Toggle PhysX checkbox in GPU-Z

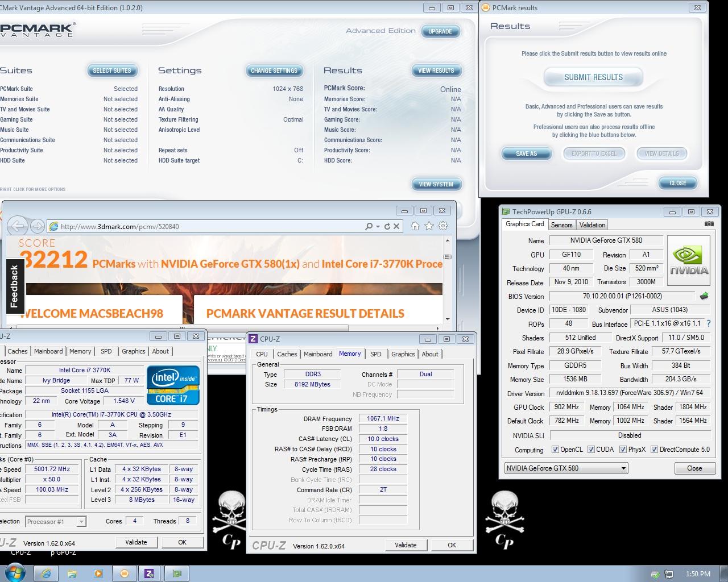(623, 450)
